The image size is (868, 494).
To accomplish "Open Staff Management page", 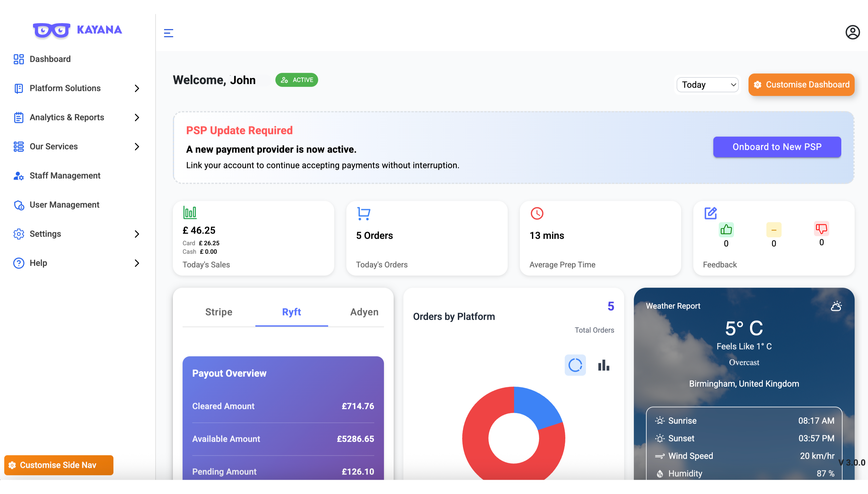I will click(65, 176).
